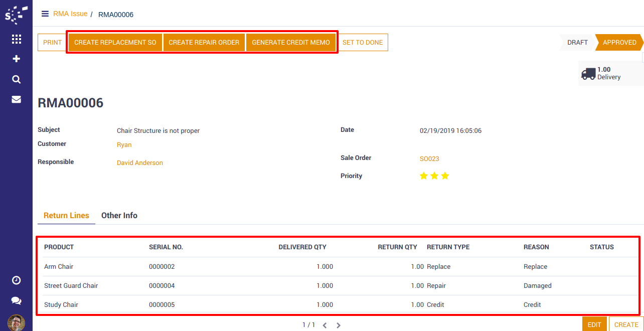Click the Draft status stage

click(x=577, y=43)
